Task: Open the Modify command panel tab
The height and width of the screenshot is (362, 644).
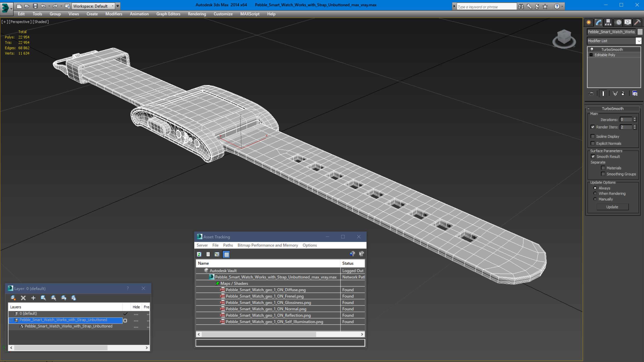Action: pyautogui.click(x=599, y=23)
